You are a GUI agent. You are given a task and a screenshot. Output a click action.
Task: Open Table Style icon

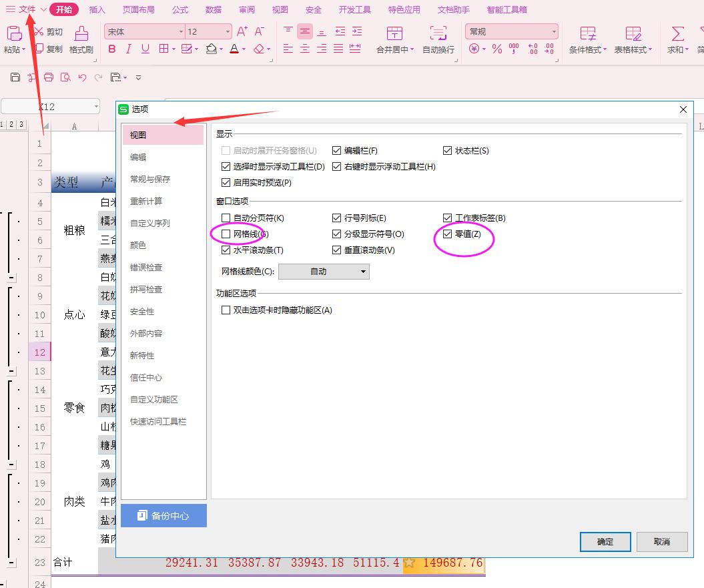633,33
